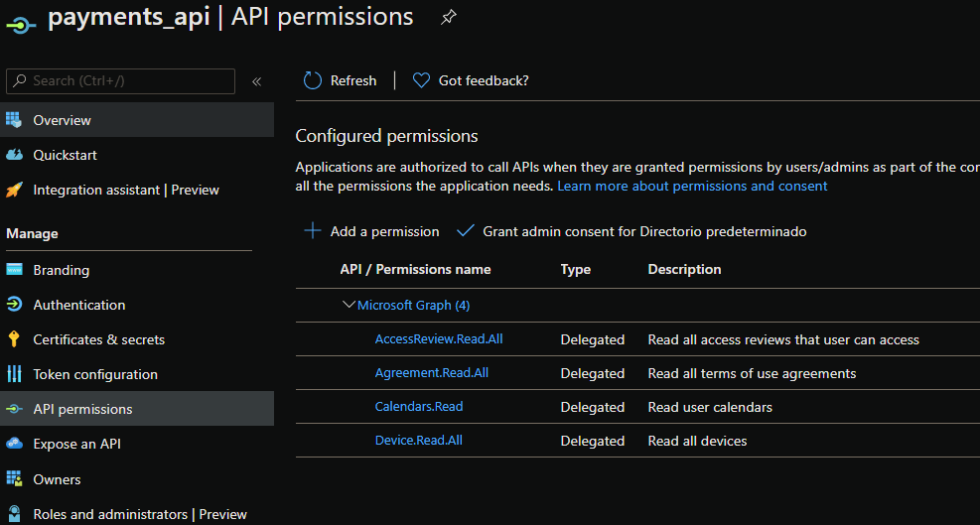Focus the Search (Ctrl+/) input field
Screen dimensions: 980x525
pos(129,80)
